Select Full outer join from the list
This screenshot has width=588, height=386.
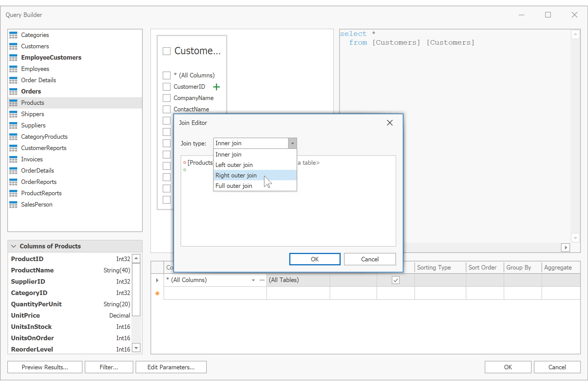(234, 186)
